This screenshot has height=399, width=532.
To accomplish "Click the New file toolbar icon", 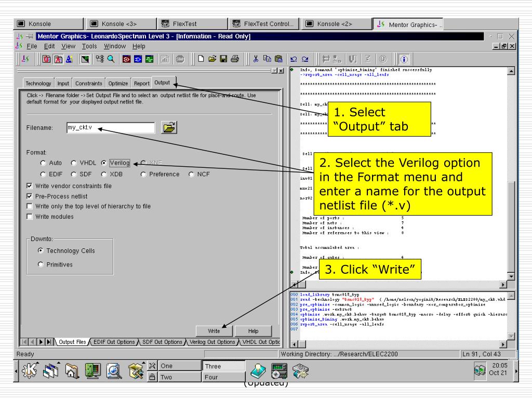I will click(x=201, y=59).
